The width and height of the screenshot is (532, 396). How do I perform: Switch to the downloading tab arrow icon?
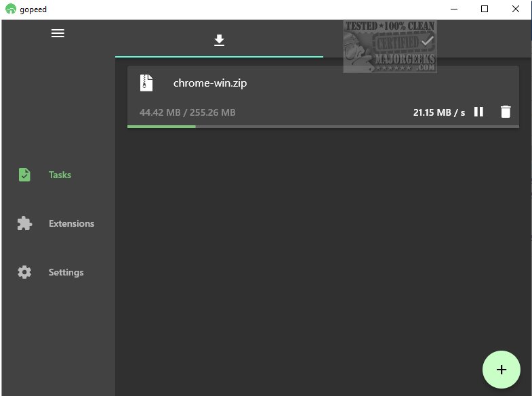click(x=219, y=41)
